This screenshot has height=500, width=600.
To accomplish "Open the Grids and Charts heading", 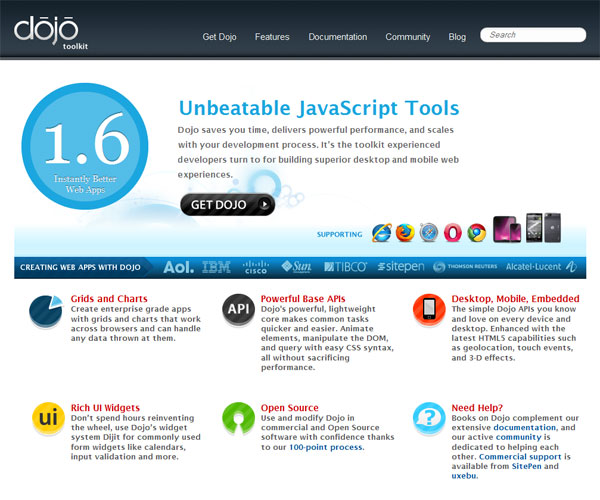I will (109, 299).
